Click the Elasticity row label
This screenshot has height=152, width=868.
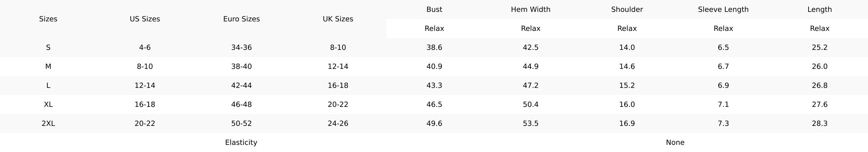coord(241,142)
